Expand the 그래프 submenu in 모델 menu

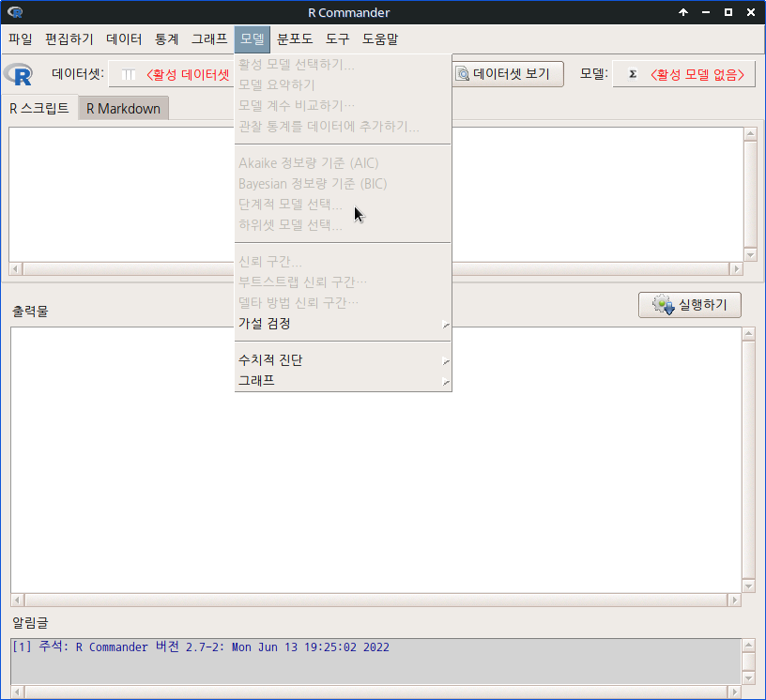click(343, 381)
